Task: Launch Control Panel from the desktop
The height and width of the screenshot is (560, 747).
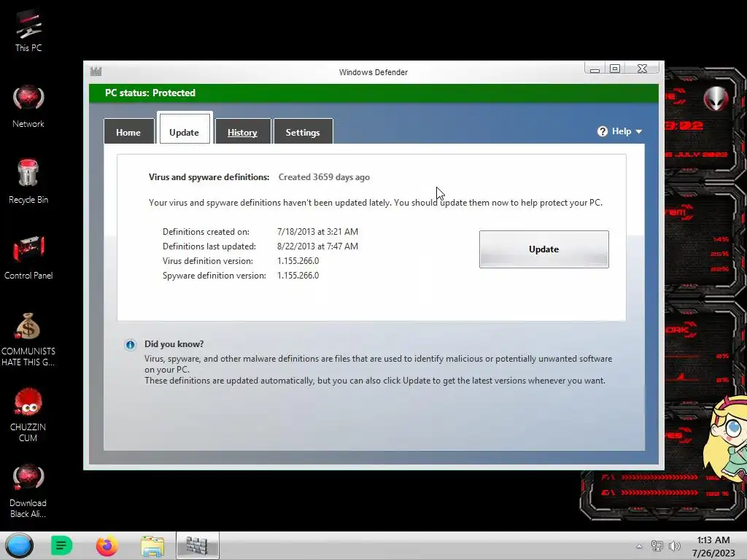Action: point(28,257)
